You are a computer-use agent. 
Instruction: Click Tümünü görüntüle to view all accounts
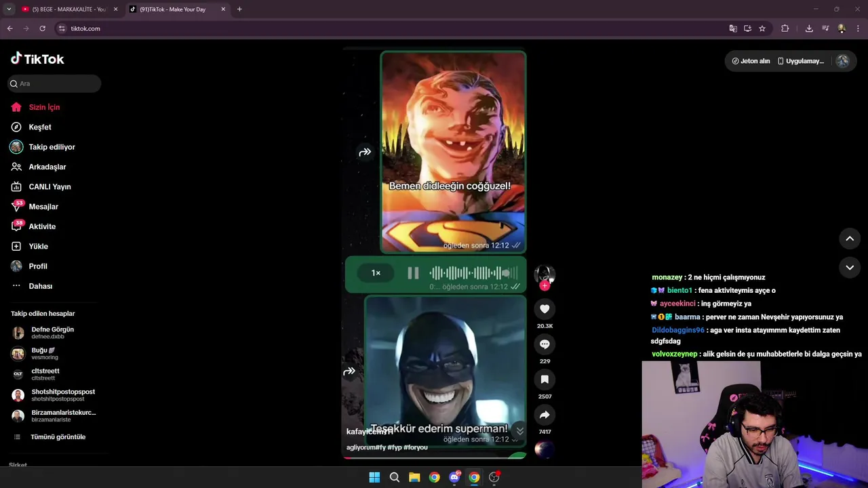58,437
